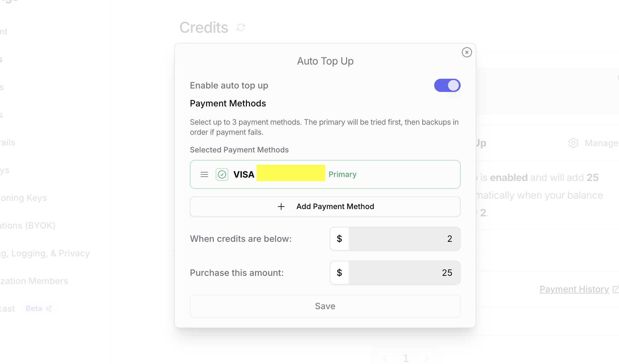Select the Primary label on the VISA card

click(343, 174)
